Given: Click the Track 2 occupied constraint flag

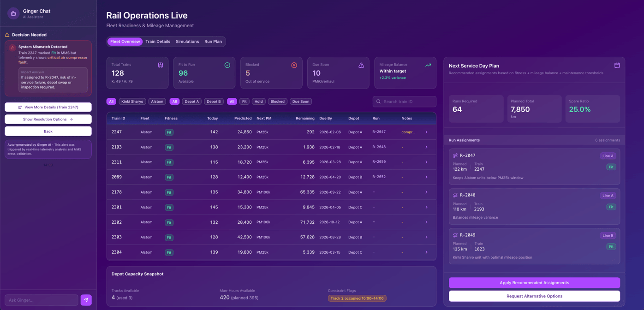Looking at the screenshot, I should click(x=357, y=298).
